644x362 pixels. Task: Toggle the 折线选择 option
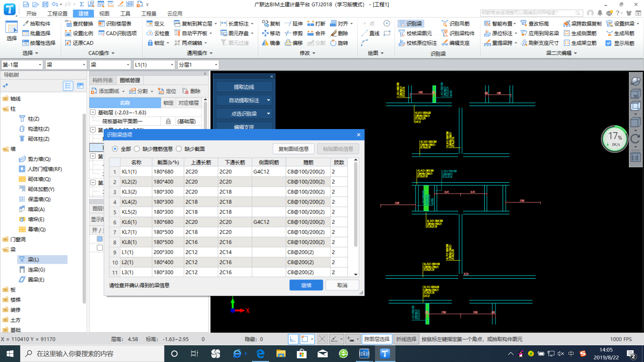(406, 339)
